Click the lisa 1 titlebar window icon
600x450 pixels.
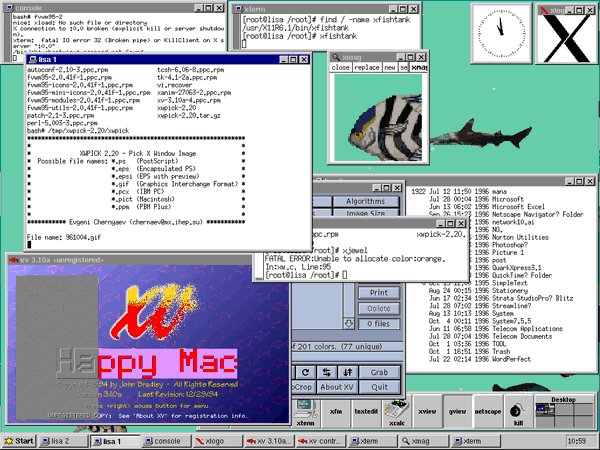coord(33,59)
